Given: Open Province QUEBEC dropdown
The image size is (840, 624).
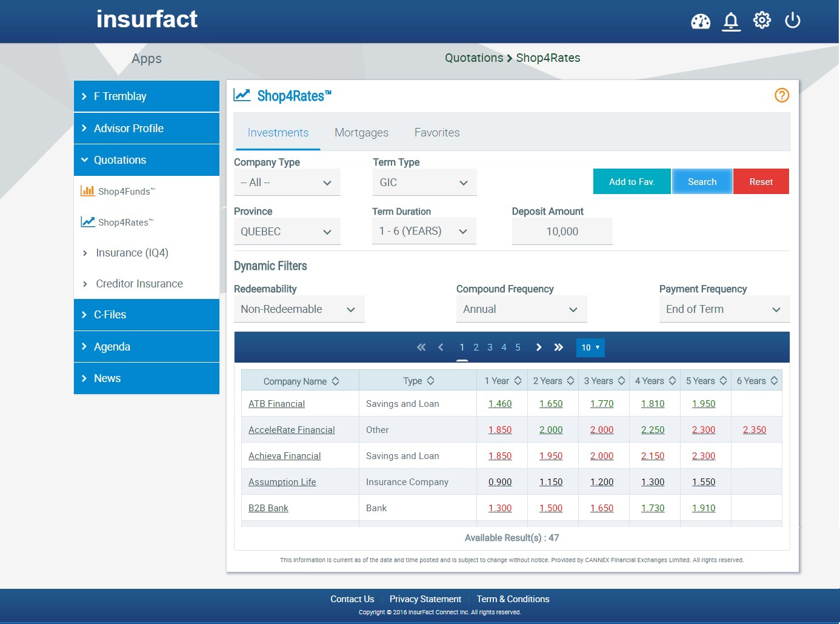Looking at the screenshot, I should (287, 232).
